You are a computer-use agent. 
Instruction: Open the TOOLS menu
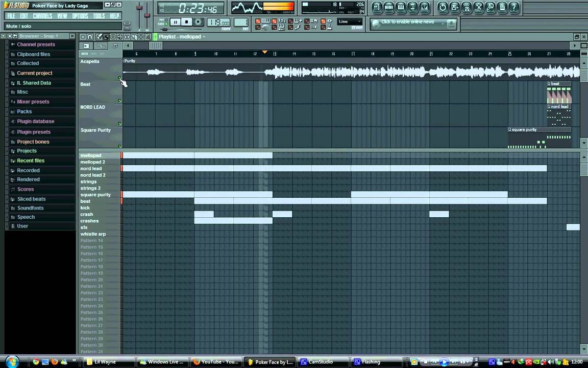pyautogui.click(x=99, y=16)
